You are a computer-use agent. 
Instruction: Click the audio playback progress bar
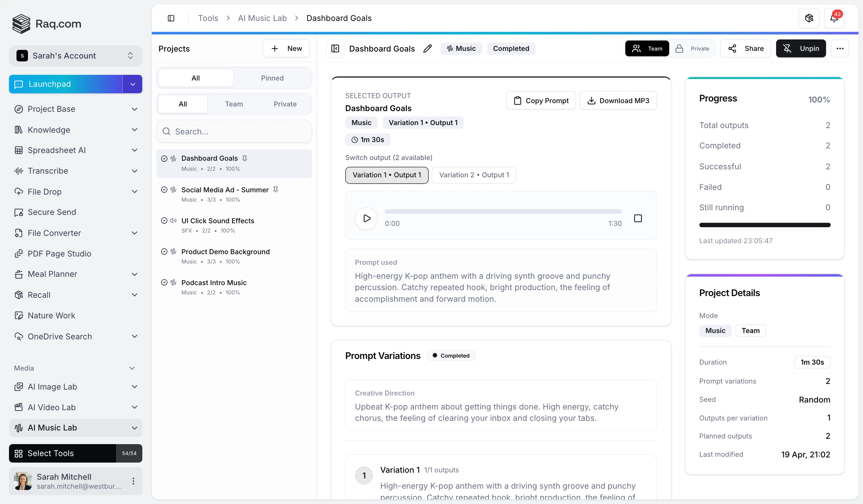point(503,212)
